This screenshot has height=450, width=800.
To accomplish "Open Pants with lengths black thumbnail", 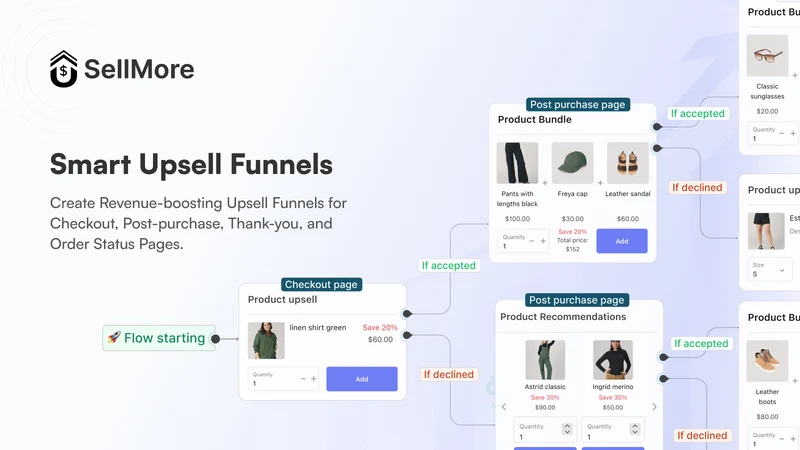I will 517,163.
